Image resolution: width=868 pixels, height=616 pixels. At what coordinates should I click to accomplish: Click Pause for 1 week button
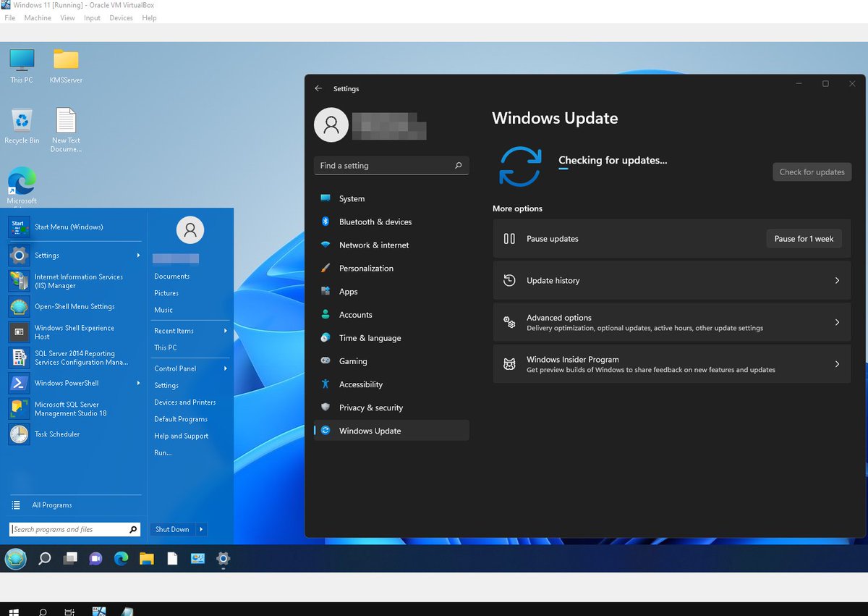pyautogui.click(x=804, y=238)
